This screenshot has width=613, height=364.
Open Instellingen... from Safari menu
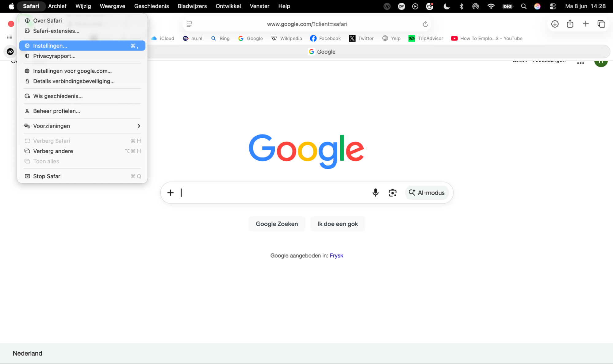[x=82, y=46]
